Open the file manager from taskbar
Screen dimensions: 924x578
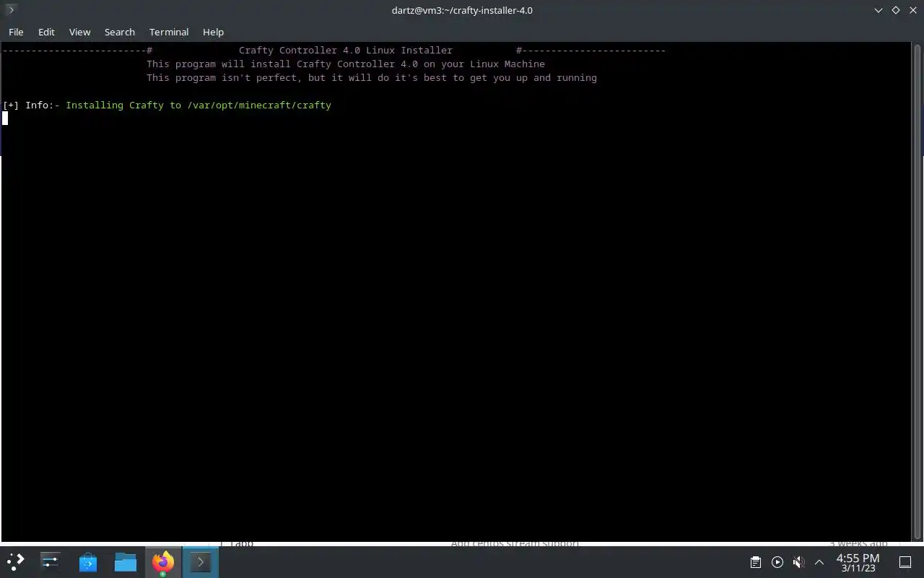(x=126, y=561)
